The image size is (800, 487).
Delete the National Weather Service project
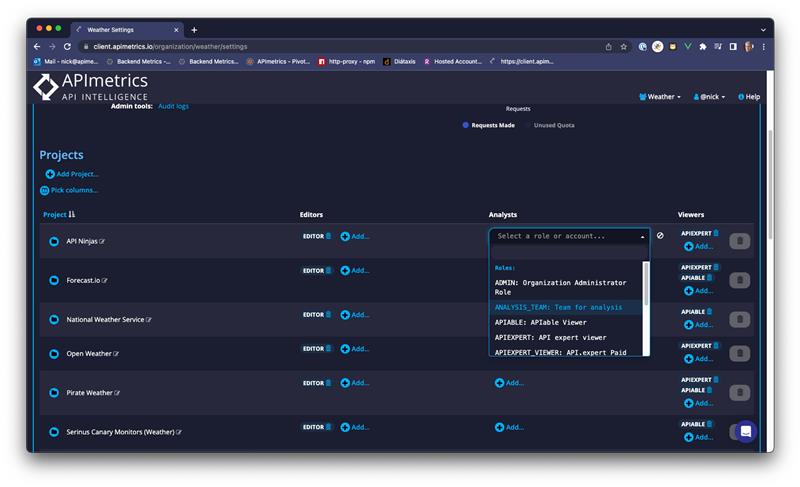coord(739,319)
